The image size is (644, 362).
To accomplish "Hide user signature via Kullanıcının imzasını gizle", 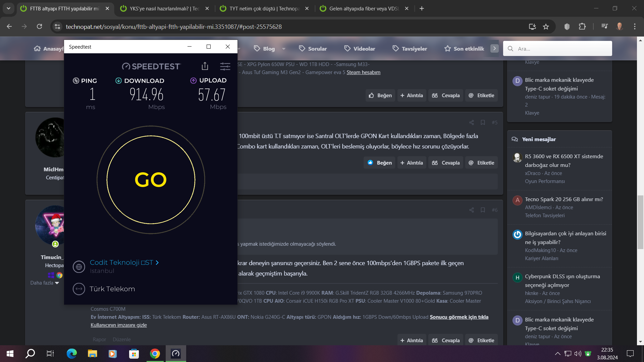I will pos(119,325).
